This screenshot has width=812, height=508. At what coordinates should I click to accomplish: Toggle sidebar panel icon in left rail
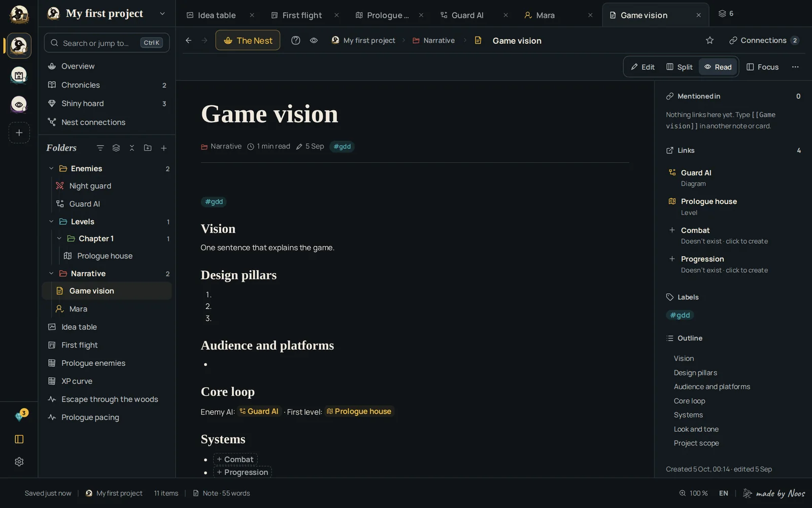pyautogui.click(x=19, y=439)
